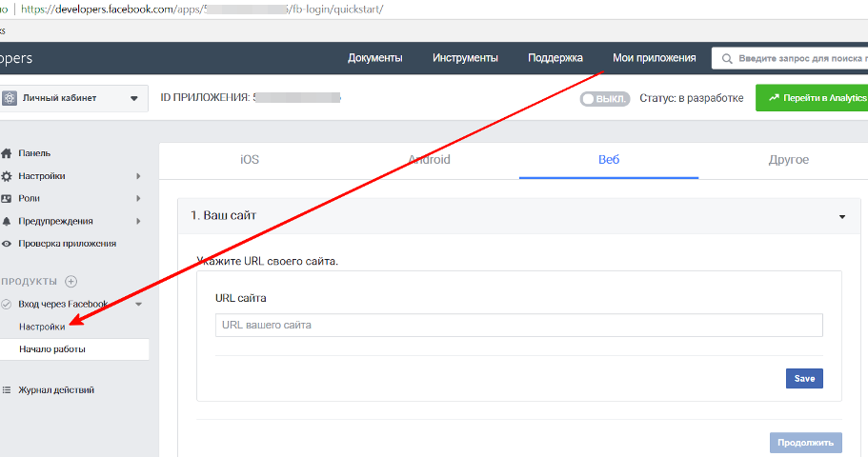The width and height of the screenshot is (868, 457).
Task: Collapse the Вход через Facebook section arrow
Action: click(138, 304)
